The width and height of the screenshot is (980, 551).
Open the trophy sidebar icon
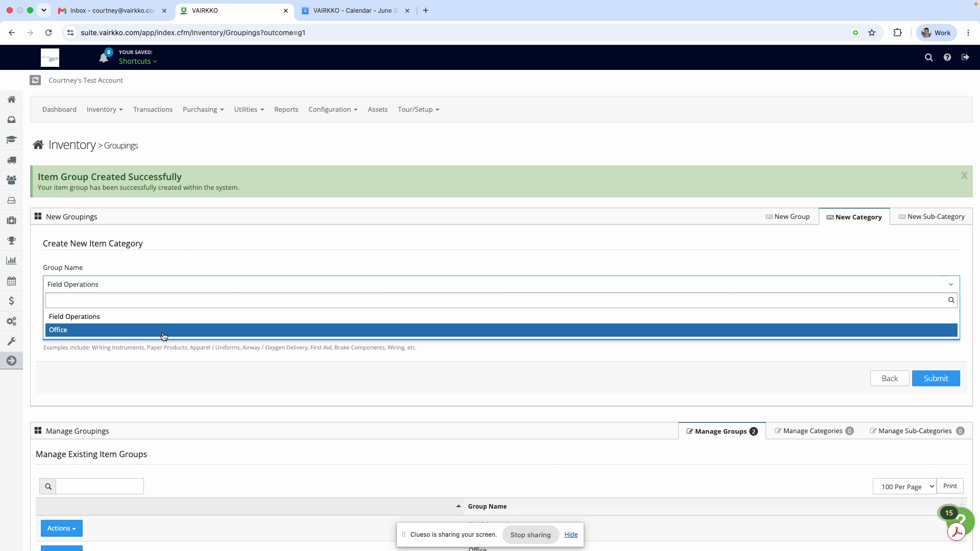(x=11, y=240)
